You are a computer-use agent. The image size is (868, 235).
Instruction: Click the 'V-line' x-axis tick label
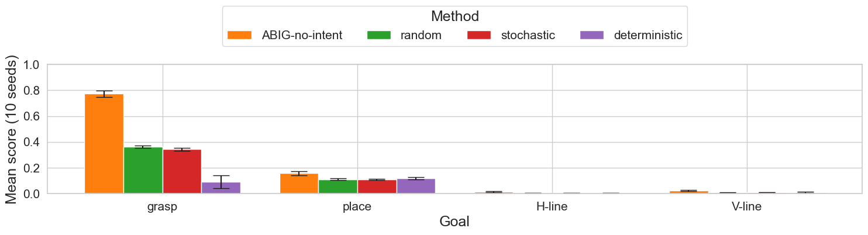pos(746,206)
